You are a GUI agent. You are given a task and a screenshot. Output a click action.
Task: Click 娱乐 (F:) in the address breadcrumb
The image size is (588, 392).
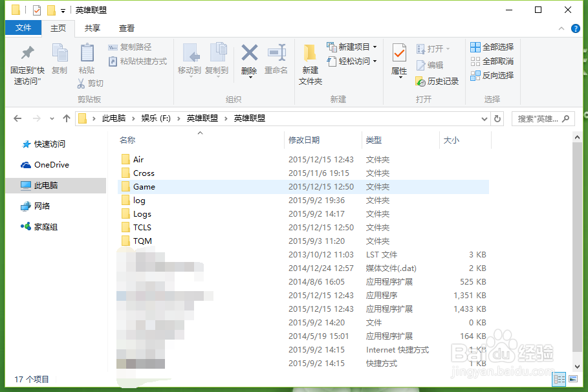tap(156, 118)
